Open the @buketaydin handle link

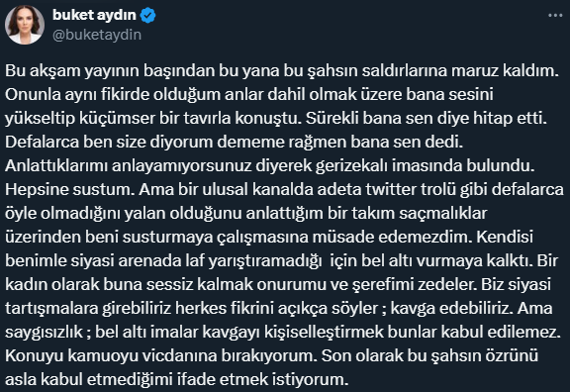(97, 35)
